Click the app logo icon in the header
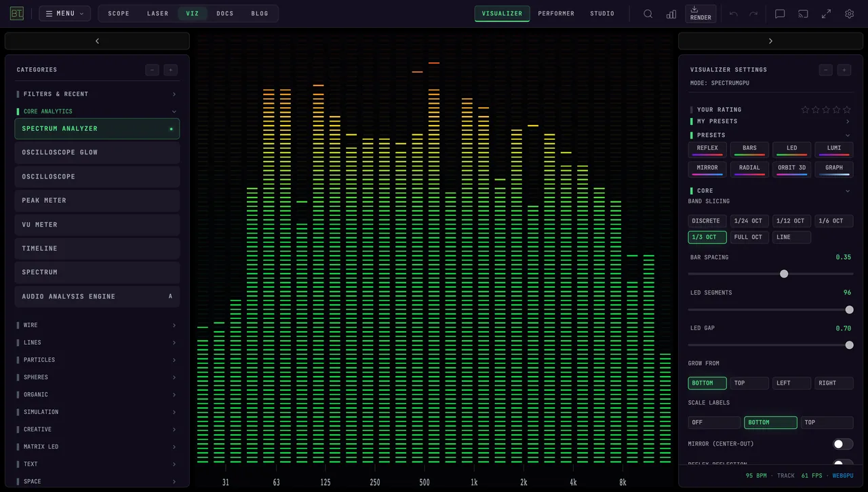 pos(16,14)
